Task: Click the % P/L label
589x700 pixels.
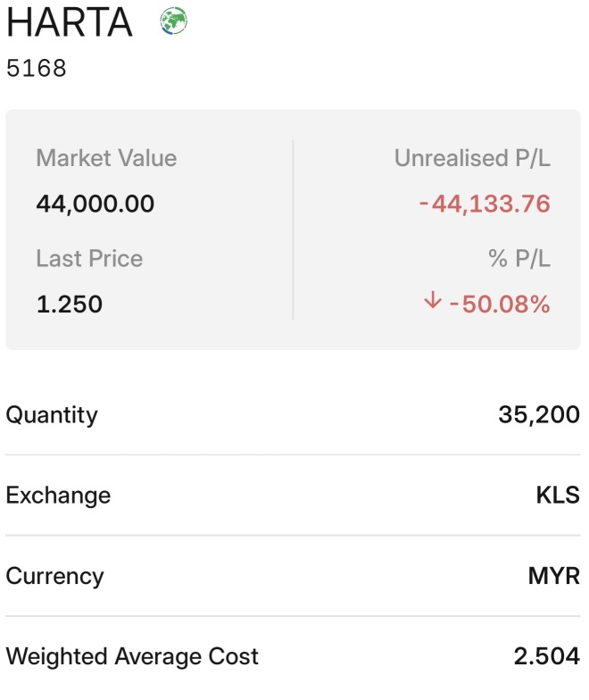Action: [x=519, y=259]
